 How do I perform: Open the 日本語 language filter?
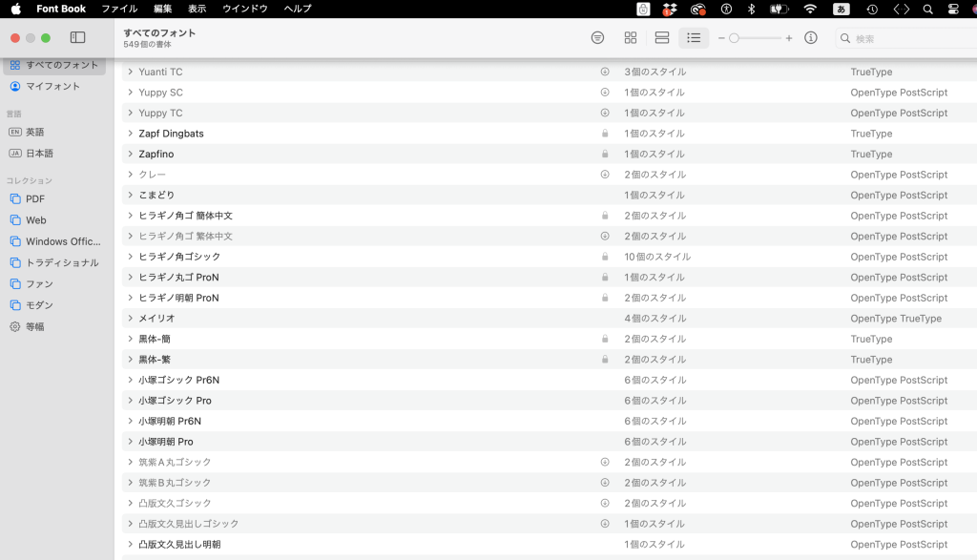pos(39,153)
